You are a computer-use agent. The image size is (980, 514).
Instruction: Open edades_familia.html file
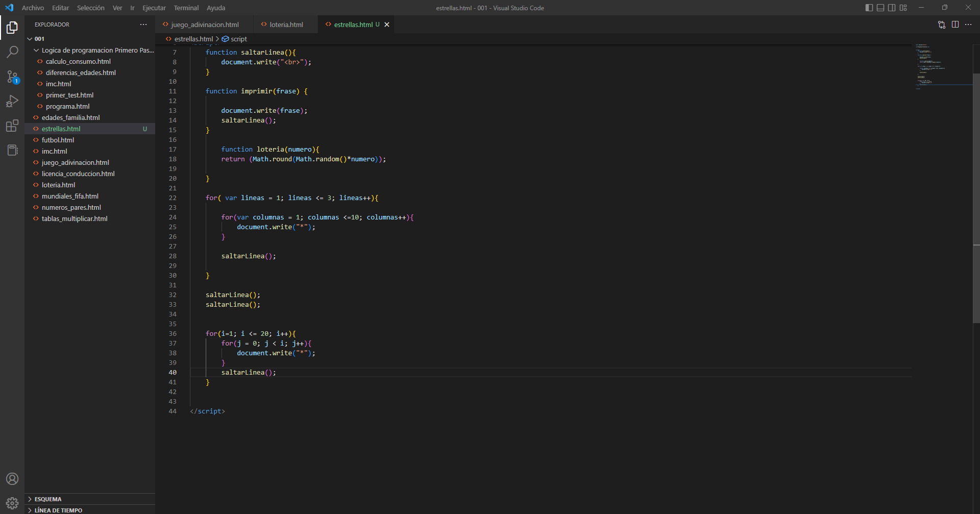[x=90, y=117]
